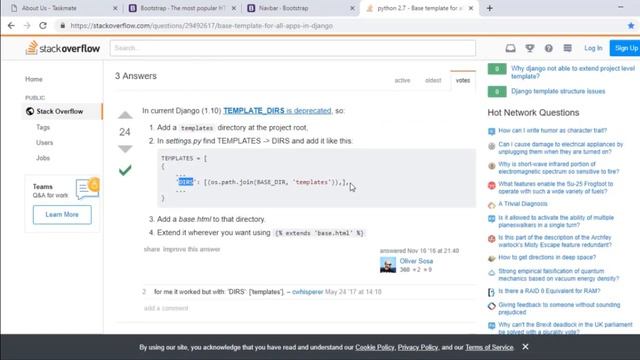Close the About Us - Taskmate tab
Viewport: 640px width, 360px height.
point(115,8)
